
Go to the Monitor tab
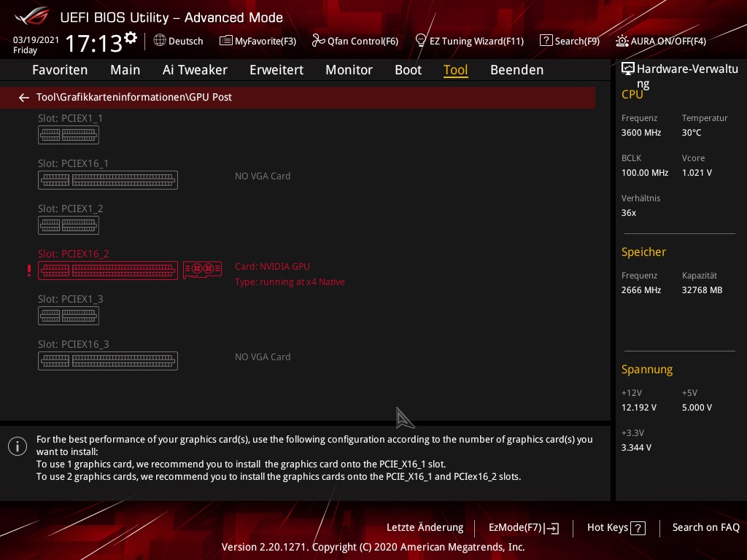349,69
